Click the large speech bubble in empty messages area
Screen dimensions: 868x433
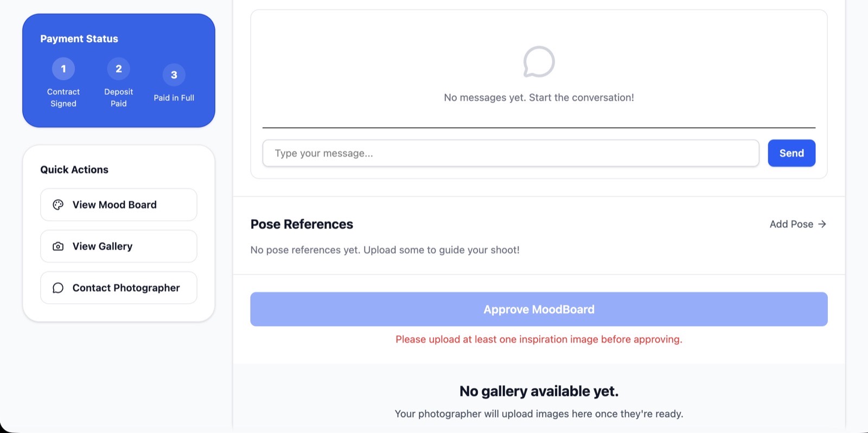539,62
